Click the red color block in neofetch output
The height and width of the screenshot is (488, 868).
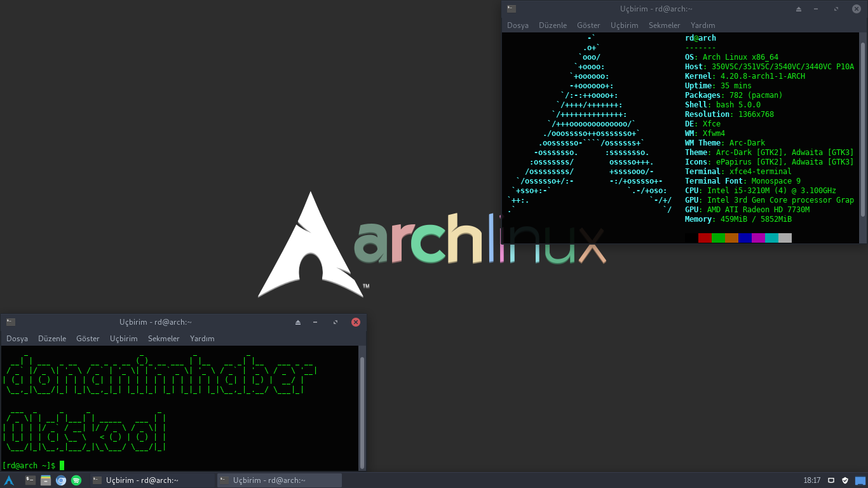click(705, 238)
